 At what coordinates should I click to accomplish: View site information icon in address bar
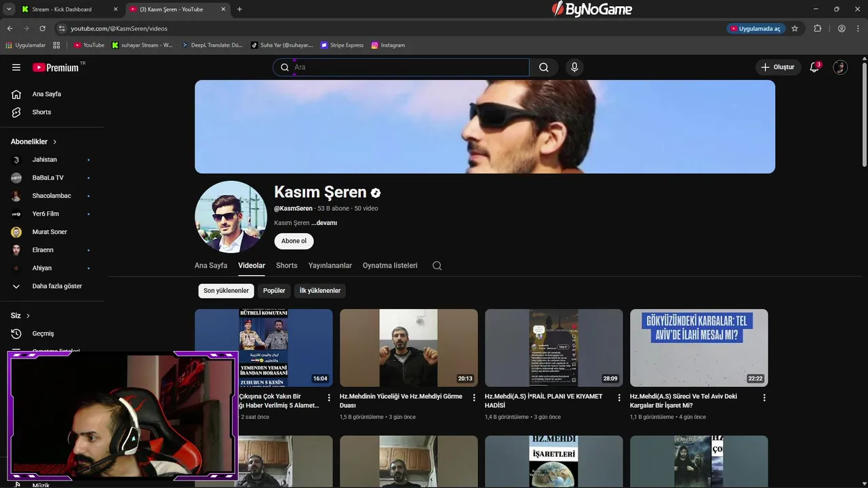click(x=62, y=28)
